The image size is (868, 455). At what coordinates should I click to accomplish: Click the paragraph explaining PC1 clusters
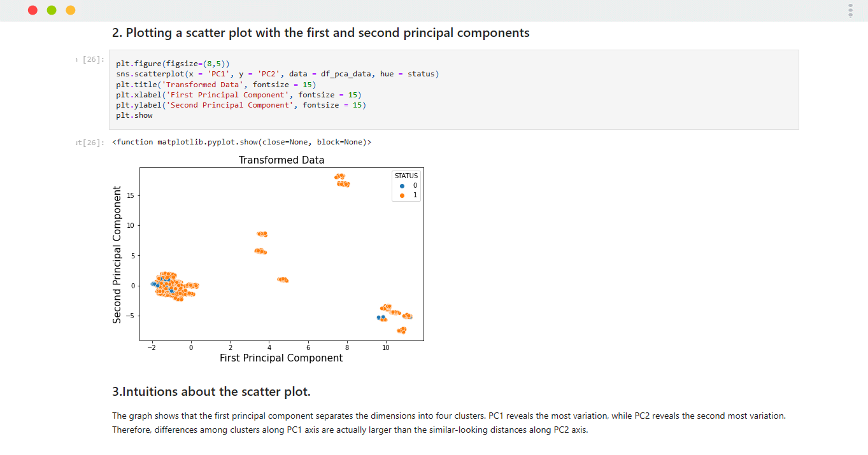(449, 423)
